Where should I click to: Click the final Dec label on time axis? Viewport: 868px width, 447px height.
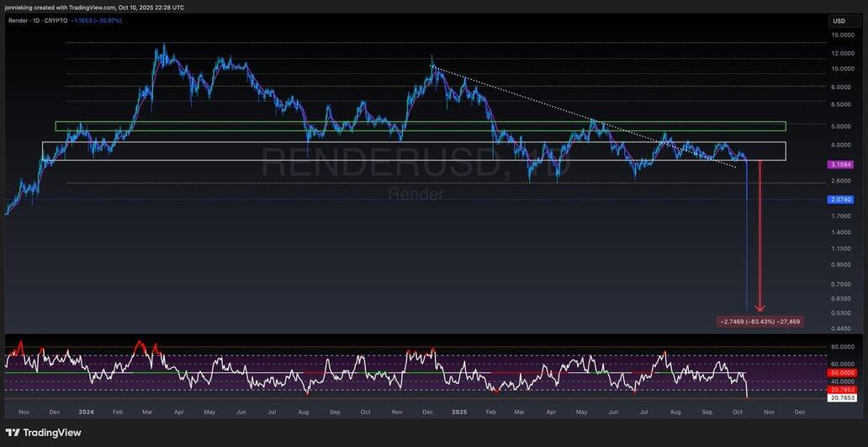(x=799, y=413)
